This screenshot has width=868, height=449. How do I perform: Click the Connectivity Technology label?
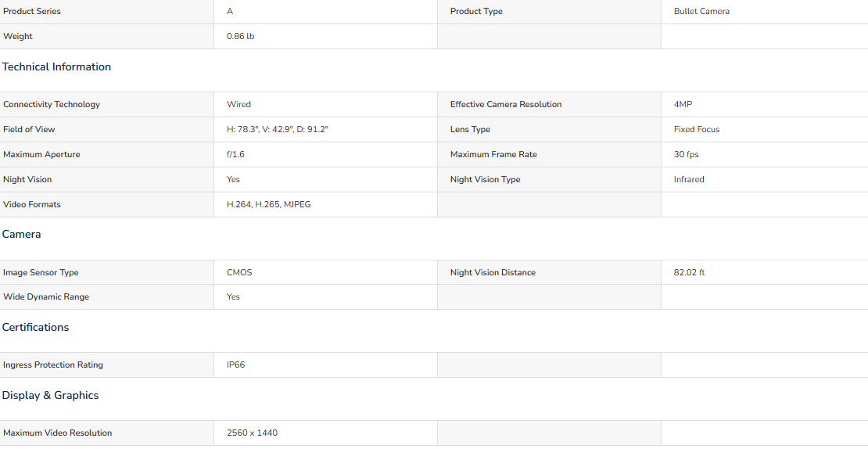click(x=52, y=104)
